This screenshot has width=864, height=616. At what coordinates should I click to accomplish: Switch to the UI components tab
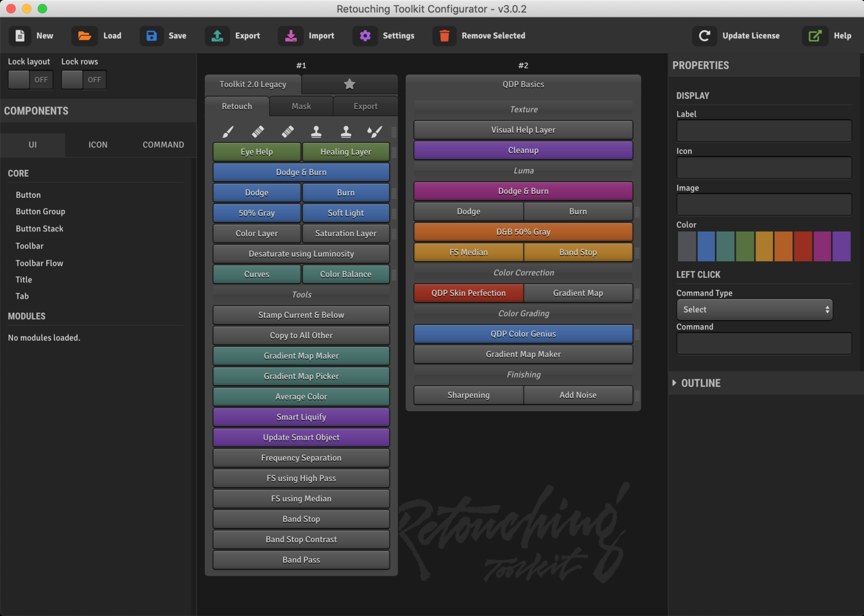click(33, 145)
